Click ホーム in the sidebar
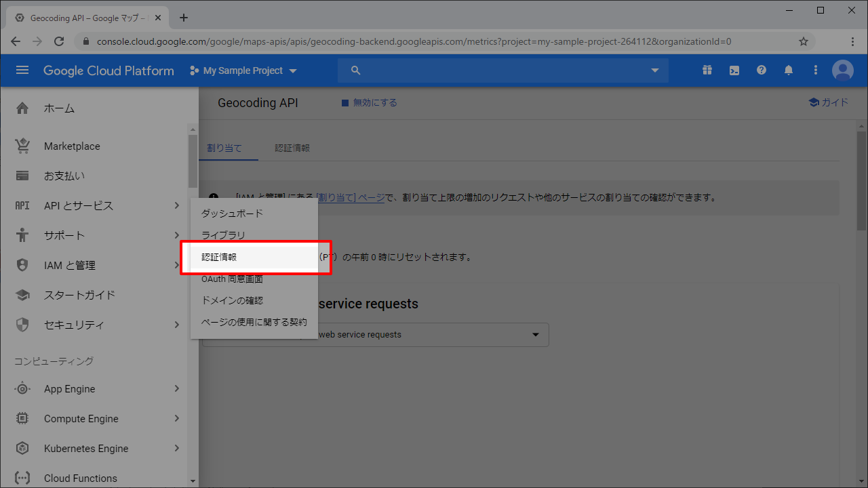 [60, 108]
